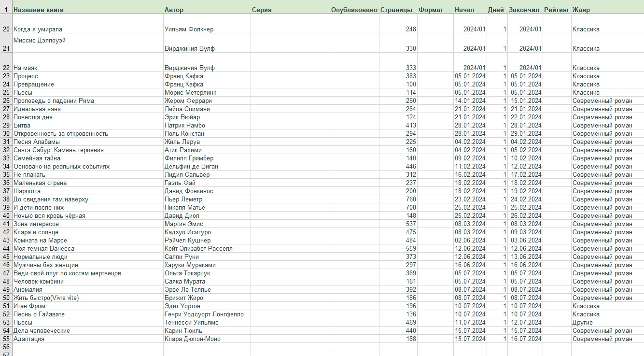
Task: Click start date '02.06.2024' cell
Action: tap(470, 240)
